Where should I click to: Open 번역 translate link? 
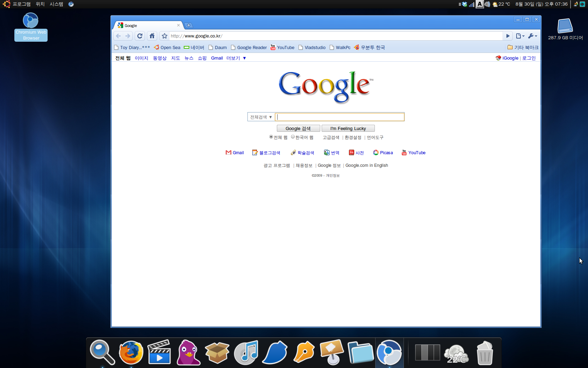(332, 153)
